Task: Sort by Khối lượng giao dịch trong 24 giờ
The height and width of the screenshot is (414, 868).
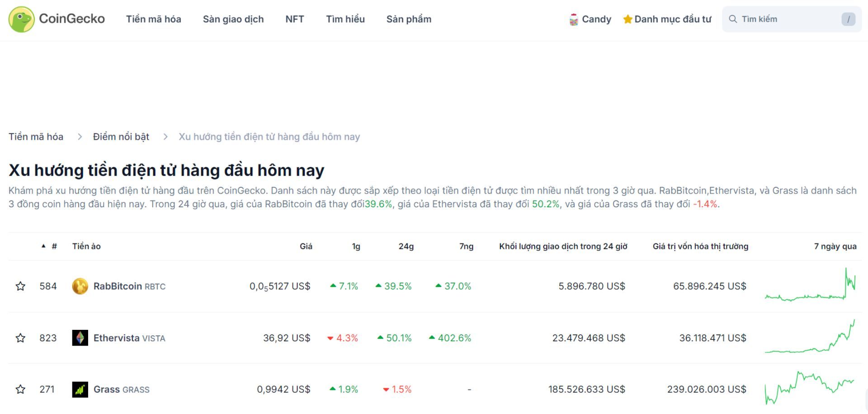Action: click(562, 246)
